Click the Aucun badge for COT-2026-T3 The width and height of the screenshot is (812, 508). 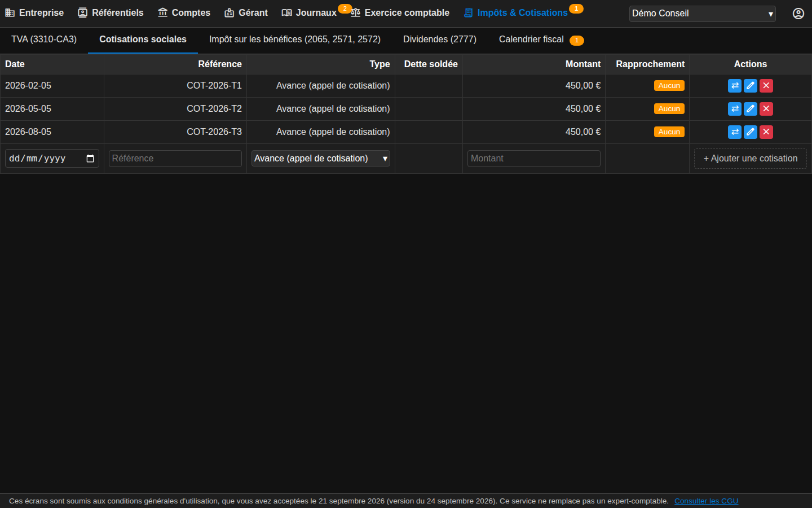pyautogui.click(x=669, y=132)
